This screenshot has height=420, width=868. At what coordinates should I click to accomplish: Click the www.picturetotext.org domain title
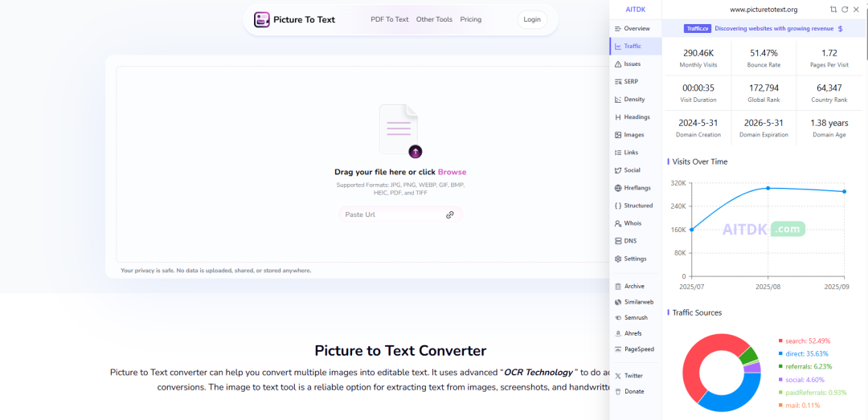[764, 10]
